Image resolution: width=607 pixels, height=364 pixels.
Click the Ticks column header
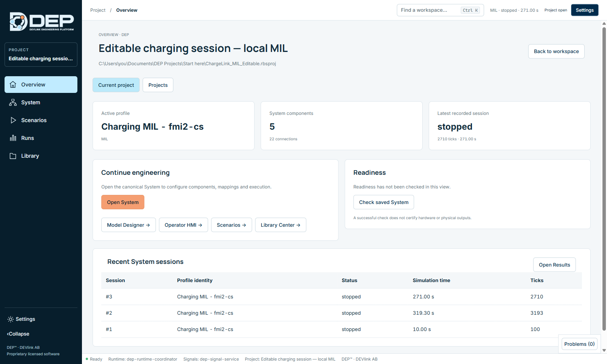pos(537,280)
